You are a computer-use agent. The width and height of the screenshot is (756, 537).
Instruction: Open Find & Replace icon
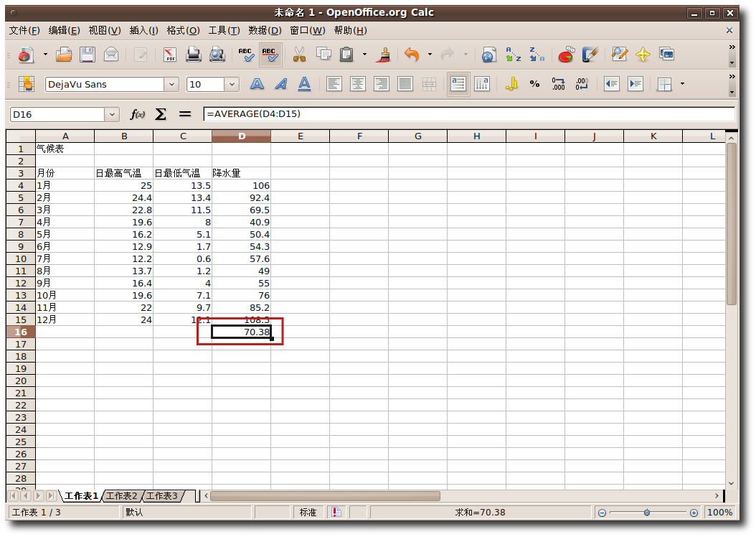click(x=619, y=55)
